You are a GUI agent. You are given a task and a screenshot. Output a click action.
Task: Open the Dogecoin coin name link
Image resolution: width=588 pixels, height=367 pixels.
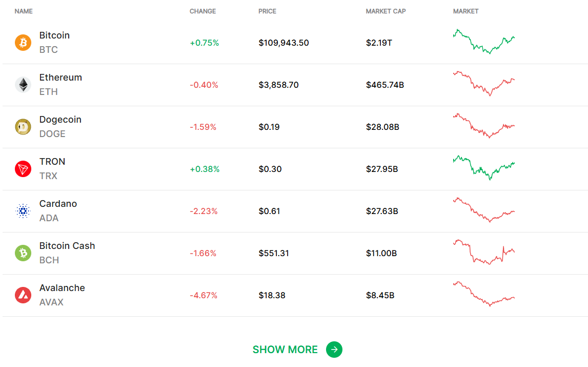coord(60,120)
